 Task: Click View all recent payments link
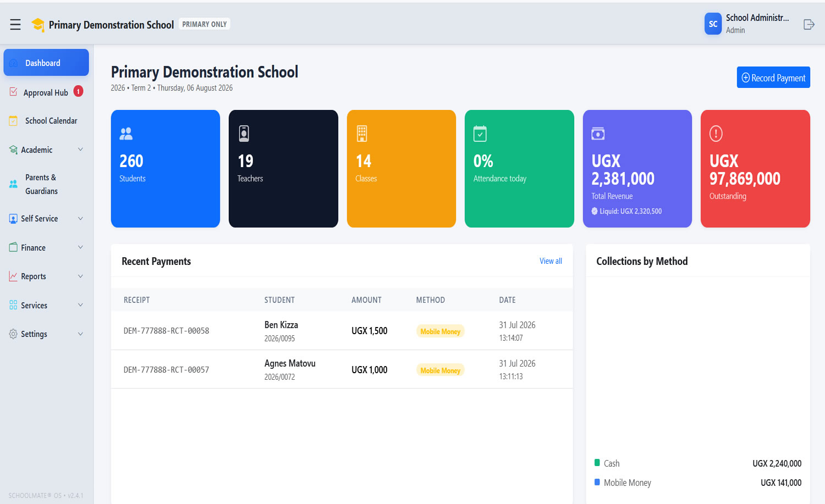click(551, 261)
